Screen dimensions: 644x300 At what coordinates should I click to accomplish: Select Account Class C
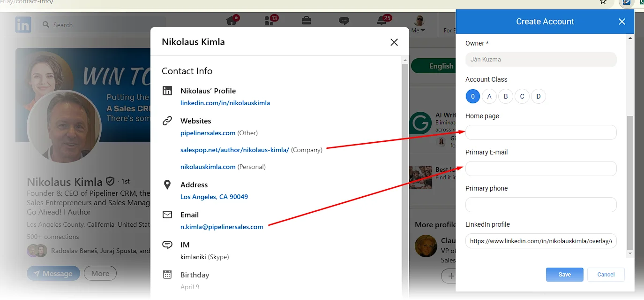point(522,96)
